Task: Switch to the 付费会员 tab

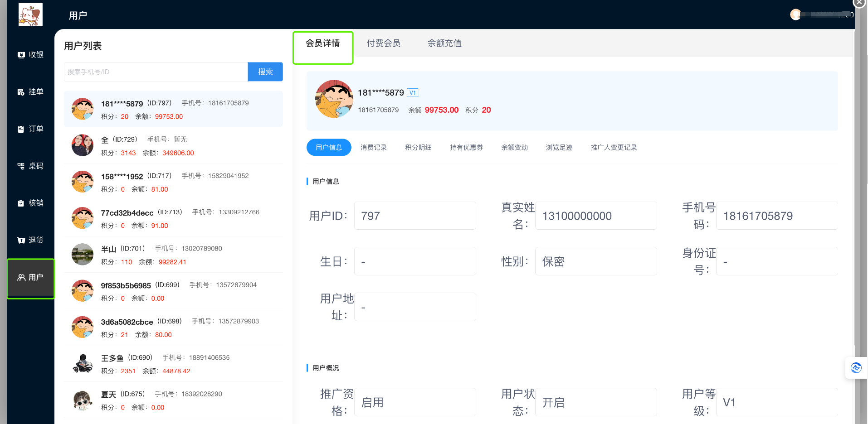Action: 383,43
